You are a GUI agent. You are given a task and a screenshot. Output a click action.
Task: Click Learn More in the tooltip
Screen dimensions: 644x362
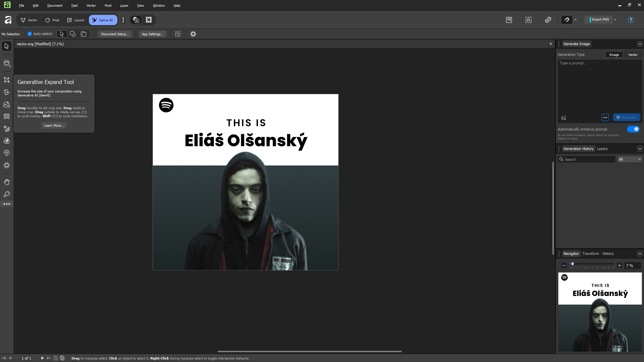pos(54,125)
